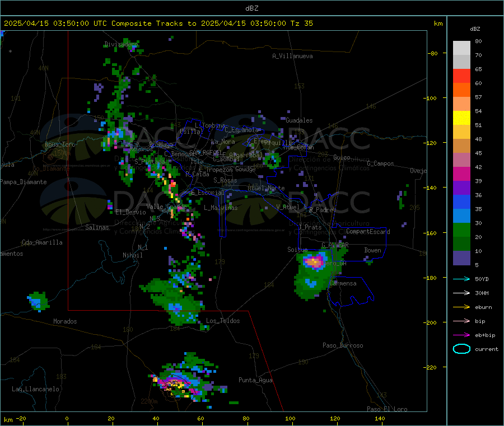The width and height of the screenshot is (504, 426).
Task: Click the 'Lag.Llancanelo' map label
Action: point(35,389)
